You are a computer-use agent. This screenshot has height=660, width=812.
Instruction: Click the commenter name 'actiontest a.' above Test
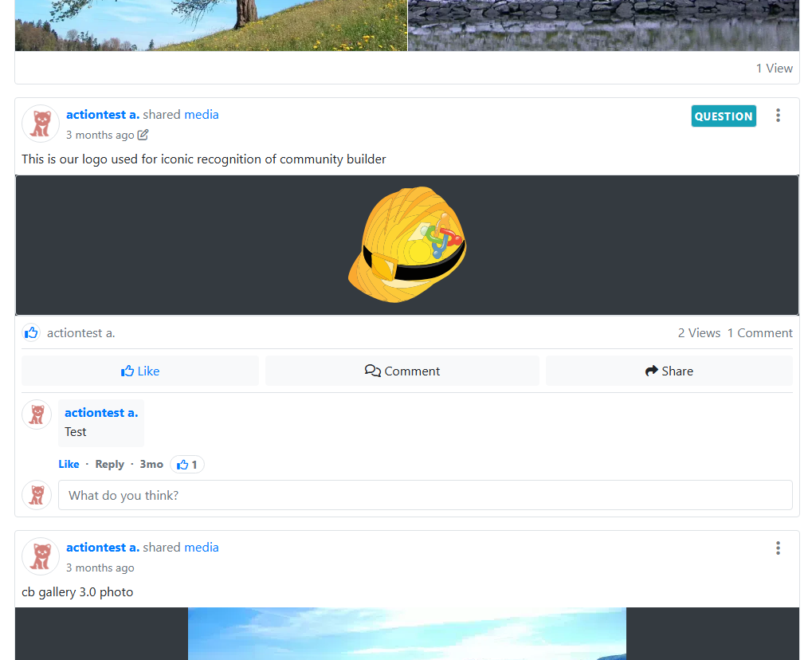(x=101, y=413)
